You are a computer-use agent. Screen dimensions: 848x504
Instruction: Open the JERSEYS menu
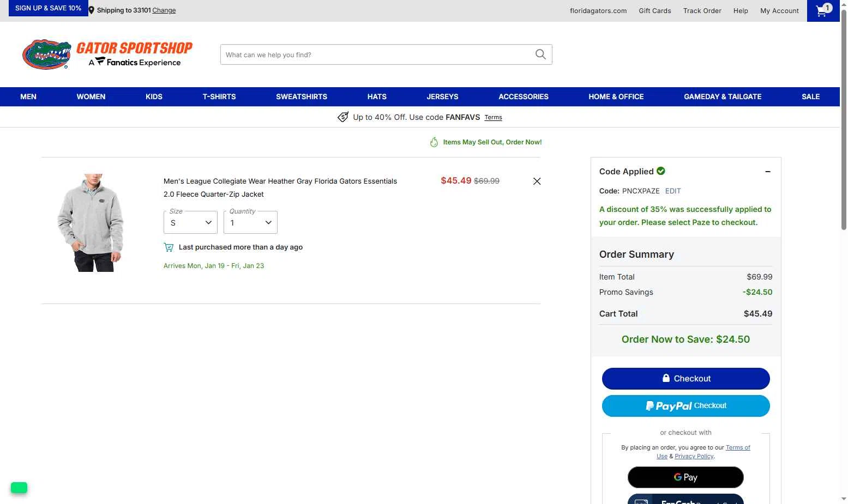point(442,97)
